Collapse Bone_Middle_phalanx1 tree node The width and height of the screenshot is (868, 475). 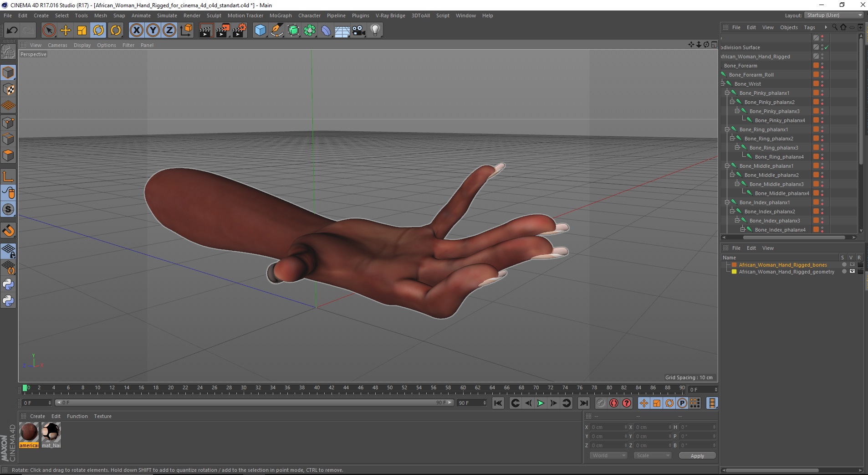tap(727, 166)
